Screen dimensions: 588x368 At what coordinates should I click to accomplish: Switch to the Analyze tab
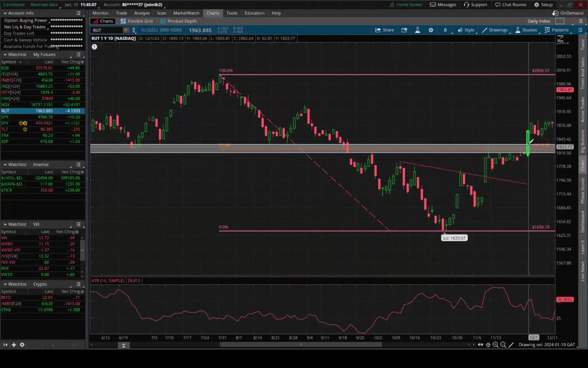tap(142, 13)
